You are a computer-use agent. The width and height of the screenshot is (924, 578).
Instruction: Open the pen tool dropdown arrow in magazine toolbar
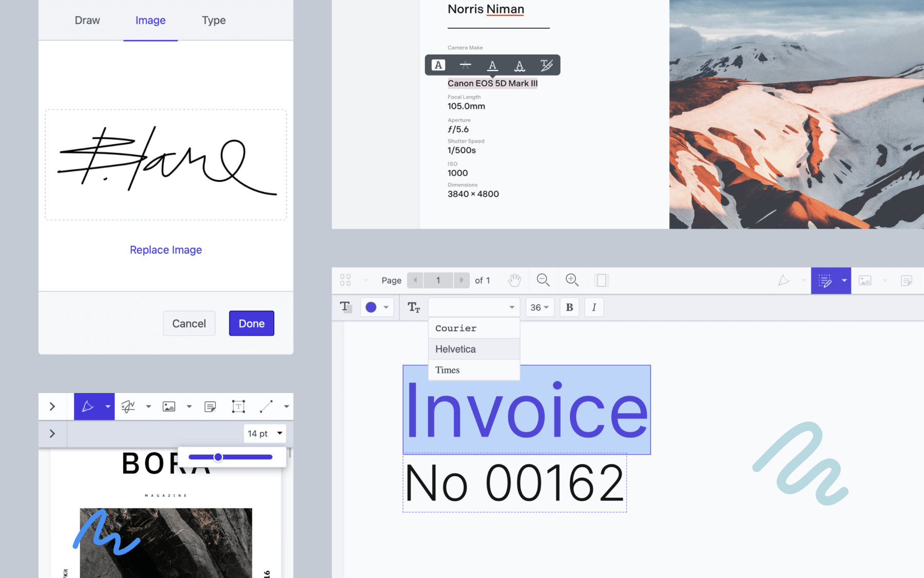[x=108, y=406]
